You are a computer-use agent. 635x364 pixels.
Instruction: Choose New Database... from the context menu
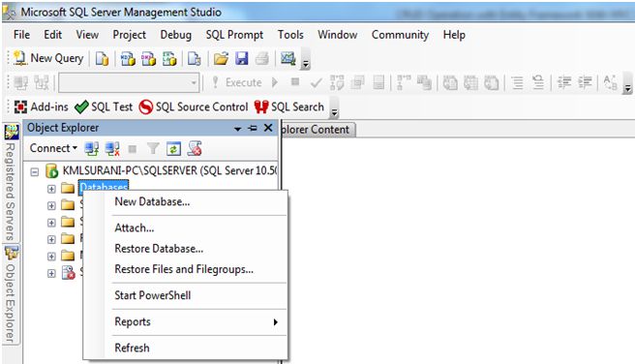[152, 201]
